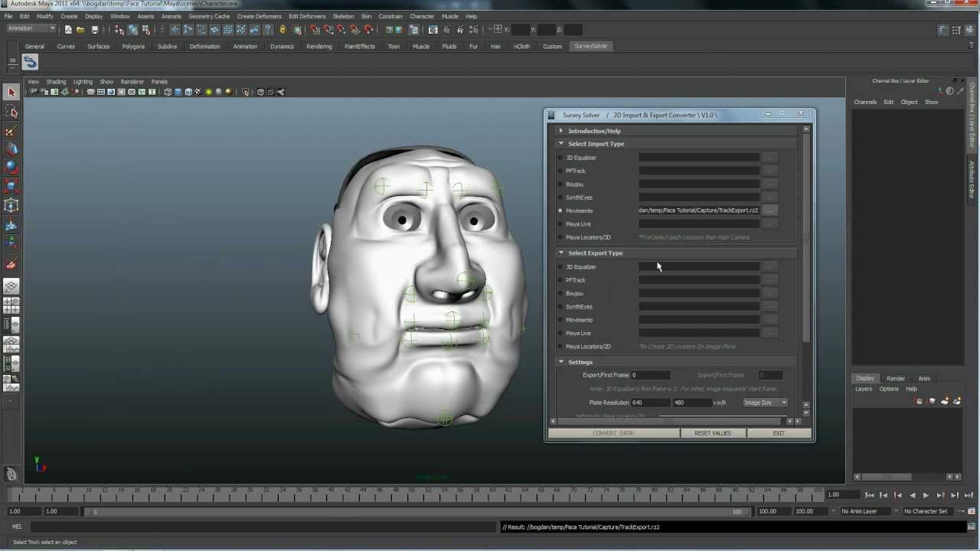Toggle the Snap to points icon

(341, 30)
